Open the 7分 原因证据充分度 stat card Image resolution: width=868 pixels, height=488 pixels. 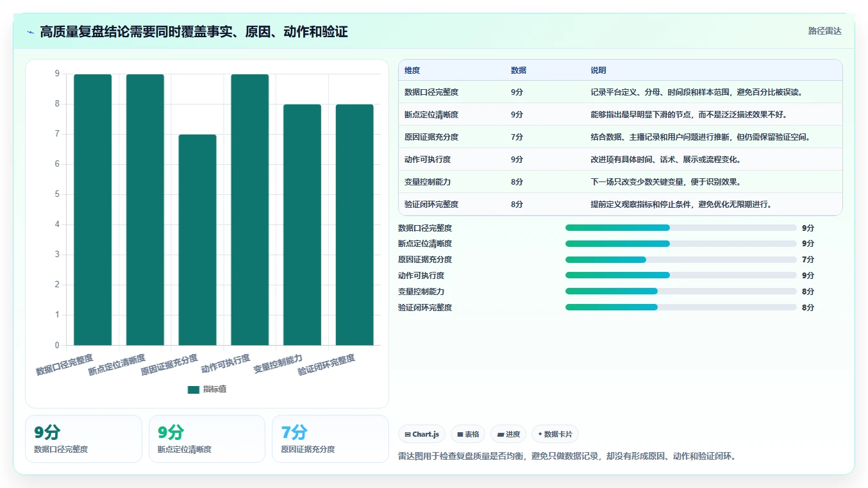click(x=330, y=439)
